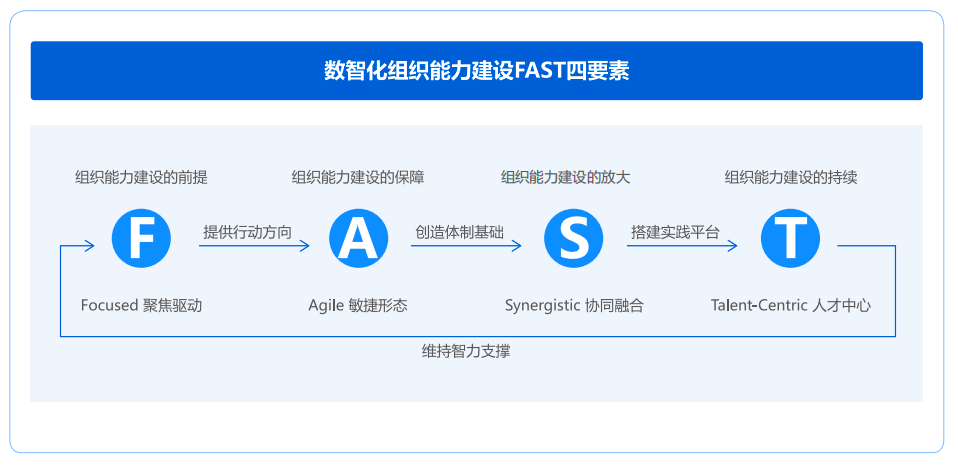Select the Synergistic 协同融合 label
This screenshot has width=958, height=466.
coord(574,305)
